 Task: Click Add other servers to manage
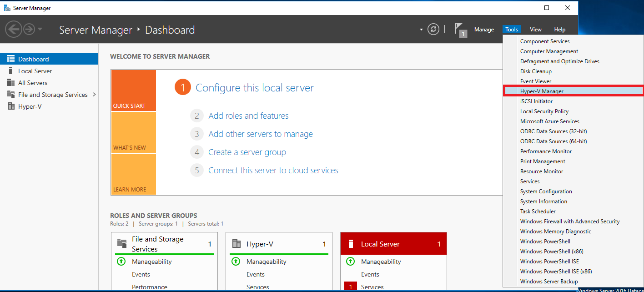click(261, 134)
